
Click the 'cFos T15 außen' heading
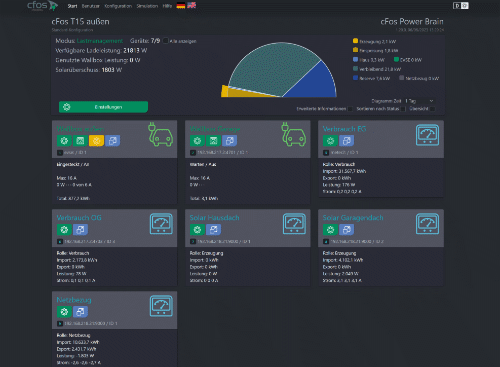coord(80,22)
